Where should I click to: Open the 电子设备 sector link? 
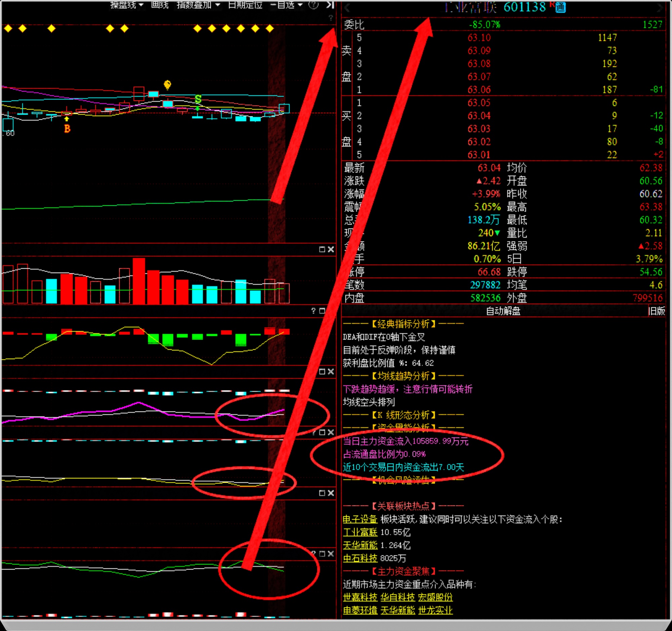pyautogui.click(x=360, y=519)
